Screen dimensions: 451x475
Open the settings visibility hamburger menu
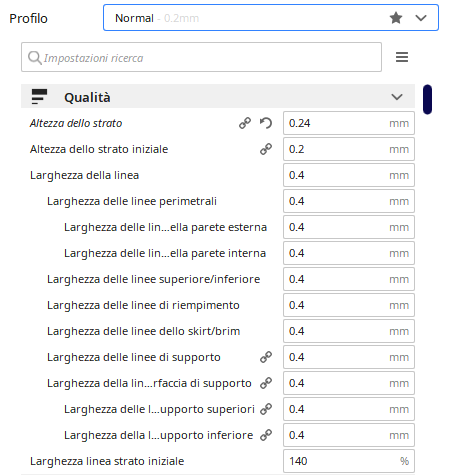point(402,57)
